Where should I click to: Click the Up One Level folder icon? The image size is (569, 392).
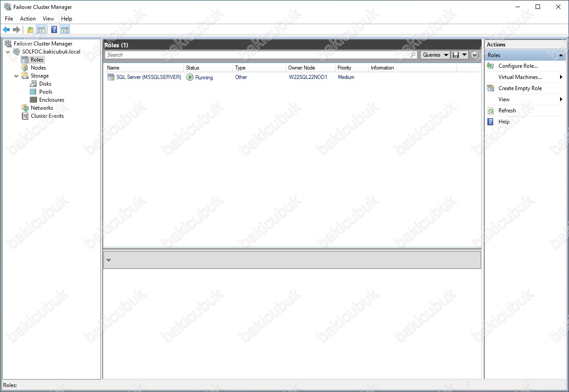tap(30, 30)
